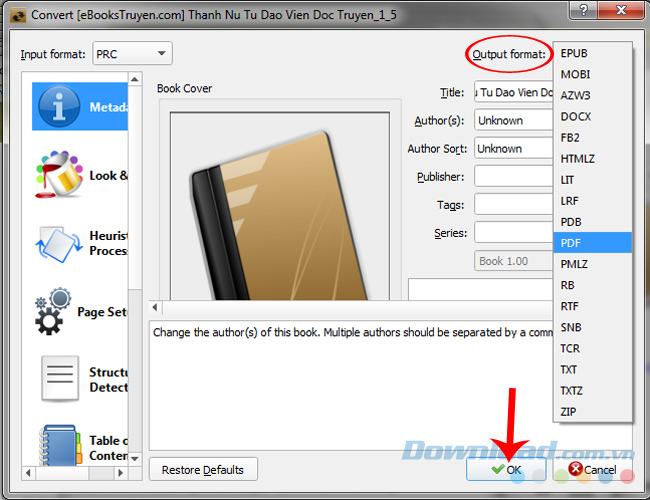Click sidebar scroll up arrow
The height and width of the screenshot is (500, 650).
135,79
